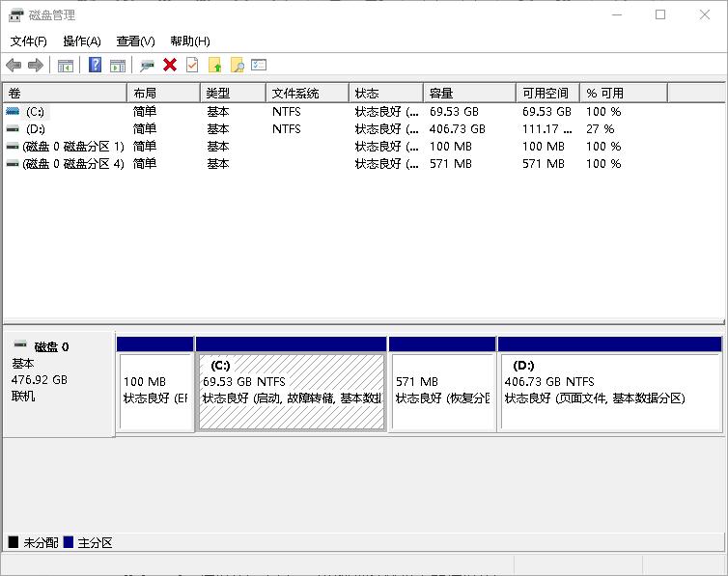Click the black 未分配 legend color swatch
Image resolution: width=728 pixels, height=576 pixels.
click(14, 543)
